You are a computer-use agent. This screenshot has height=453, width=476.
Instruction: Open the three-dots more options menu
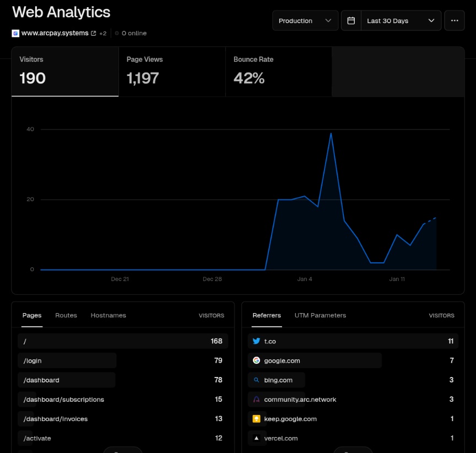click(454, 21)
